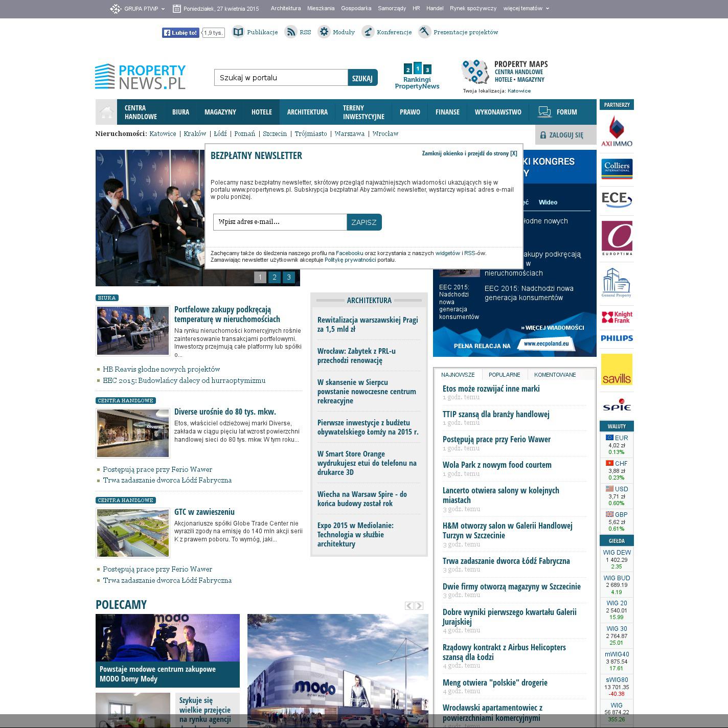Click the Zaloguj się login button
The height and width of the screenshot is (728, 728).
pyautogui.click(x=565, y=135)
